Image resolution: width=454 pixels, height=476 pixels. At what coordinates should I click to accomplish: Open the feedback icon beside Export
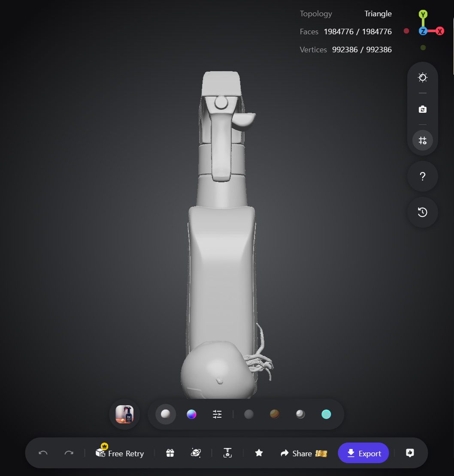[x=410, y=453]
